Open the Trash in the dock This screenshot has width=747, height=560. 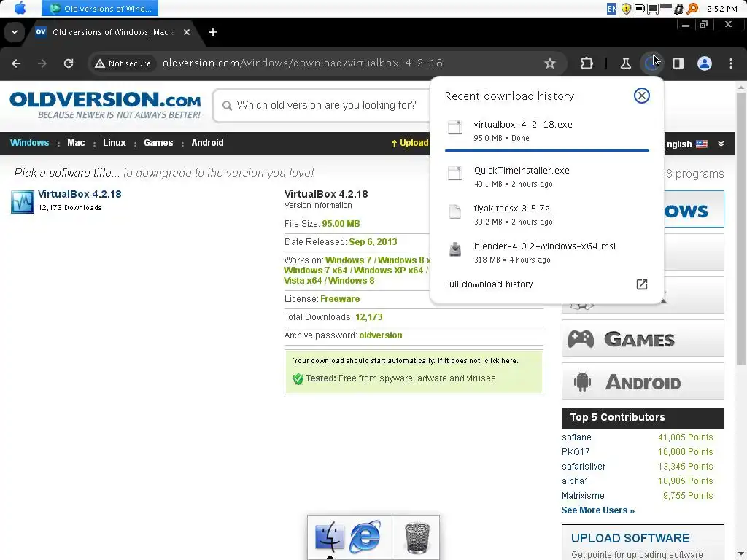417,538
